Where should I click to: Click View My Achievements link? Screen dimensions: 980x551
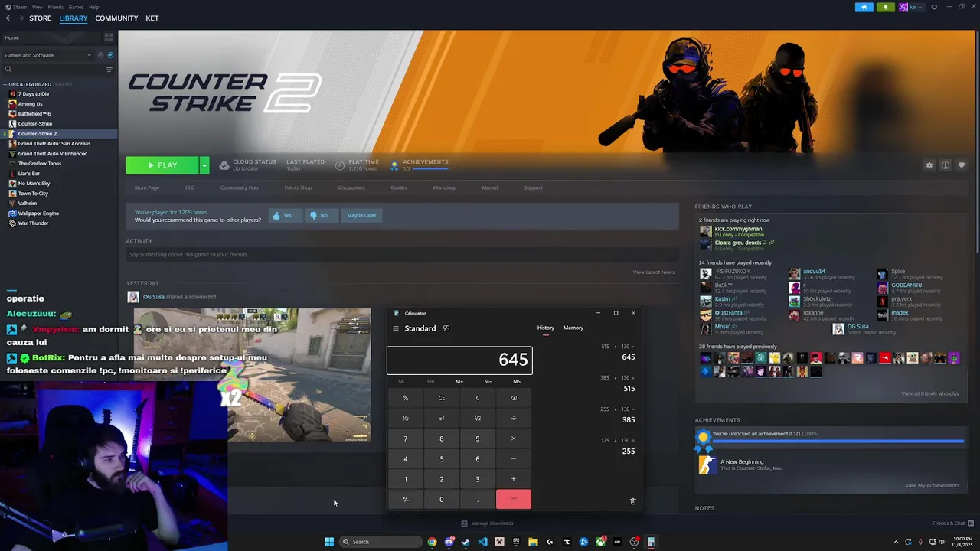point(932,485)
